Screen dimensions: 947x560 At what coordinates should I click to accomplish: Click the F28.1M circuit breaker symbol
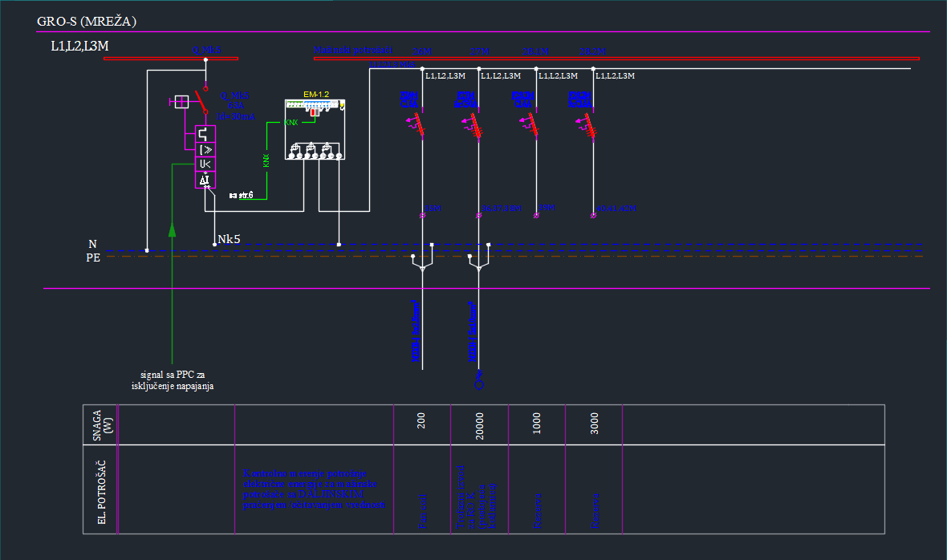click(x=531, y=125)
